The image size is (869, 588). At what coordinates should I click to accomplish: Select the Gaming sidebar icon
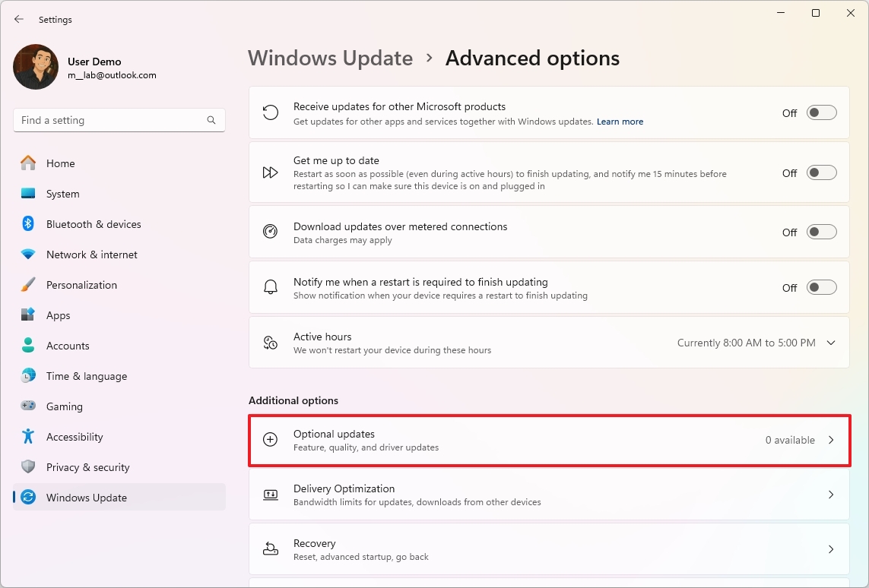tap(30, 406)
